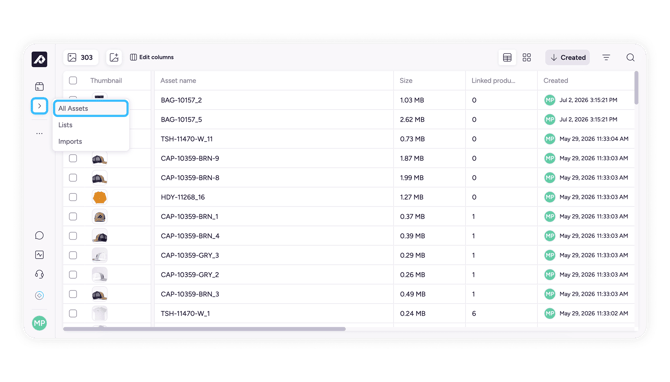The width and height of the screenshot is (670, 382).
Task: Open the support headset icon in sidebar
Action: [39, 274]
